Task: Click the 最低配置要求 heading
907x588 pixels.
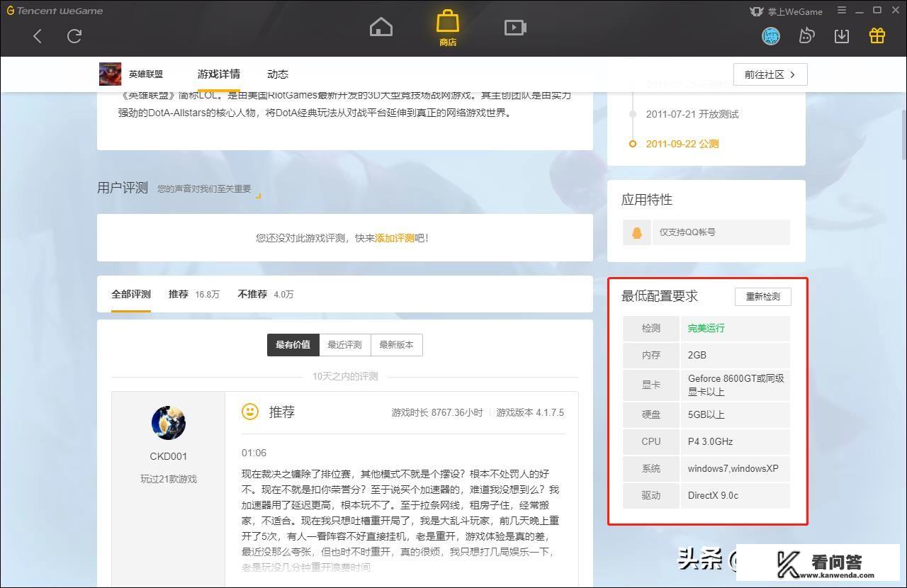Action: tap(660, 296)
